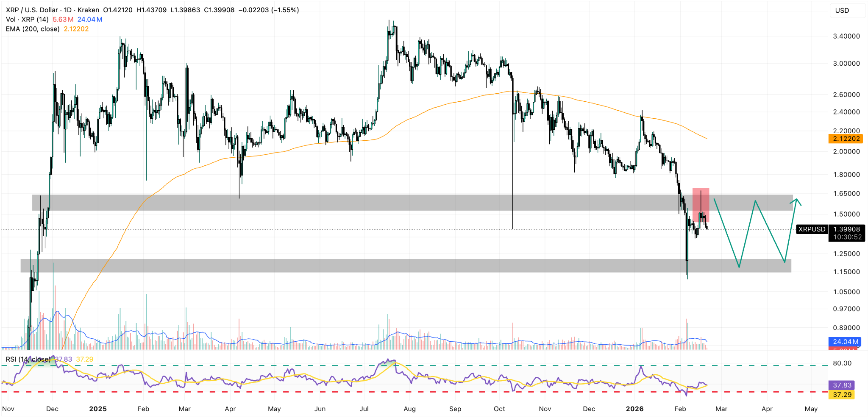868x418 pixels.
Task: Click the 80.00 RSI scale label
Action: tap(842, 363)
